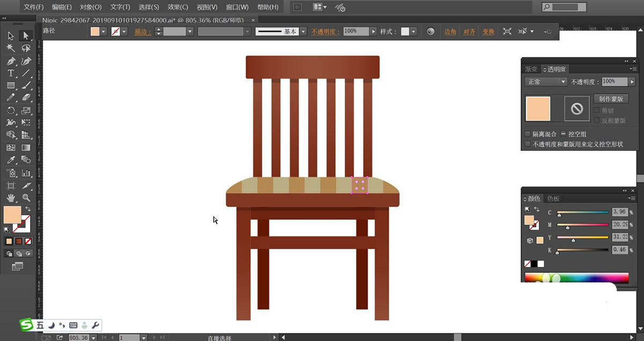
Task: Click the 描边 link in control bar
Action: pos(142,32)
